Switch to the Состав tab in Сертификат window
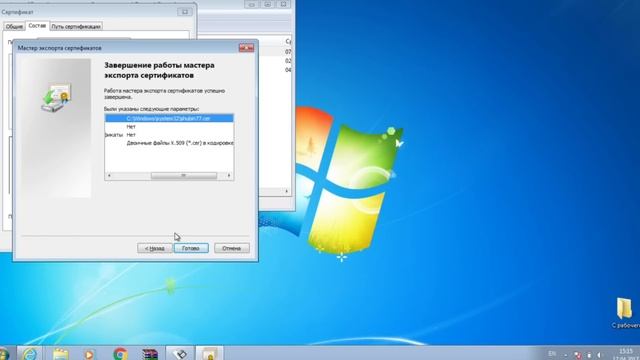640x360 pixels. (37, 26)
